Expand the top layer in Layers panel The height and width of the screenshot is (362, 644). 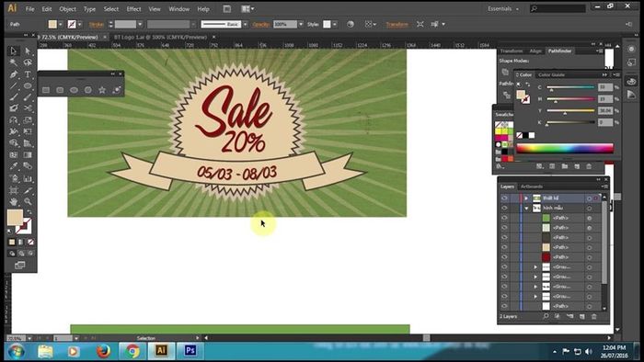click(526, 198)
